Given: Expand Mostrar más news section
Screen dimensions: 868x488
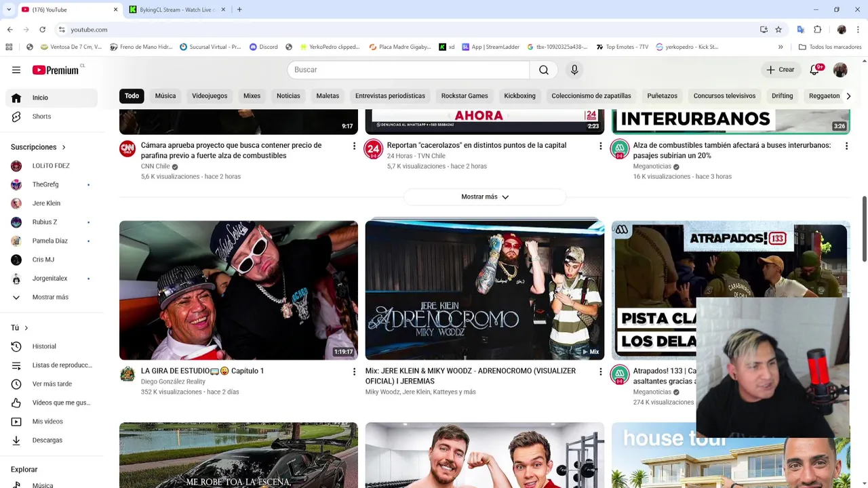Looking at the screenshot, I should pos(485,197).
